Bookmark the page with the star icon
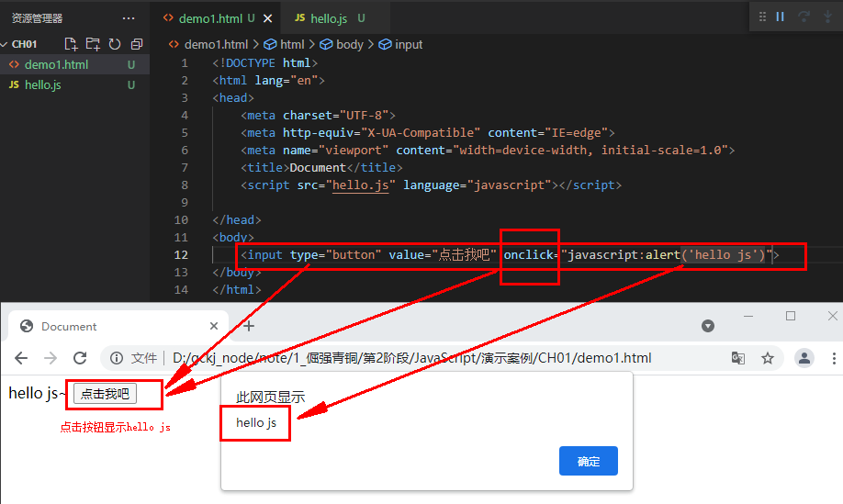 (768, 358)
